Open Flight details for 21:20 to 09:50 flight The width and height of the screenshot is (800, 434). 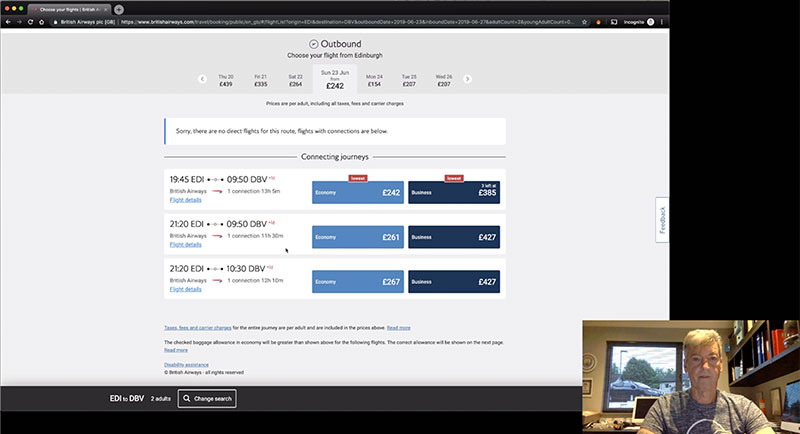[185, 245]
